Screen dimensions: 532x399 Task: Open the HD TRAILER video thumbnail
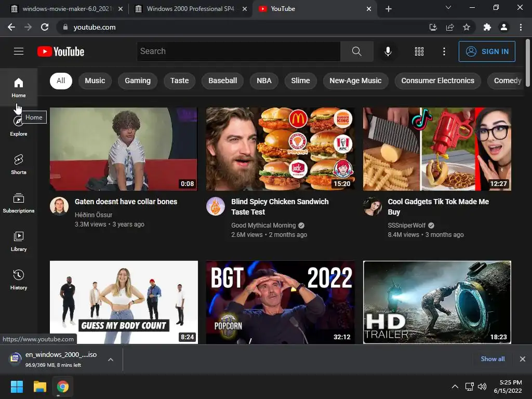tap(437, 302)
